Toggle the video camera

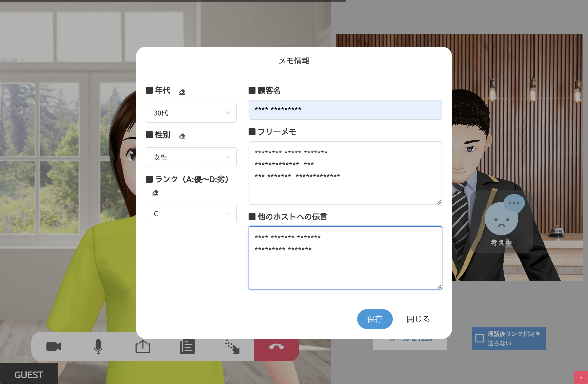[x=54, y=346]
